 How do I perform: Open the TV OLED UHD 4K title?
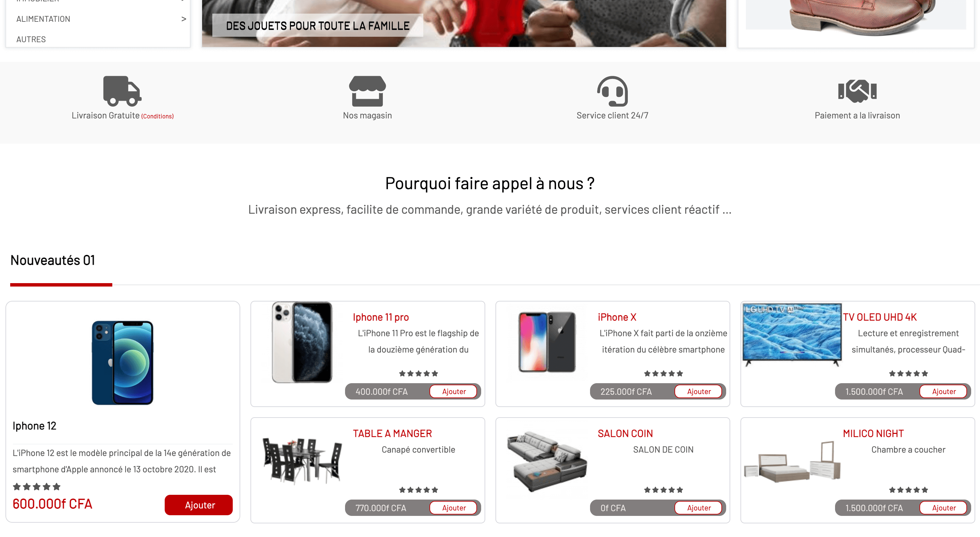coord(880,317)
